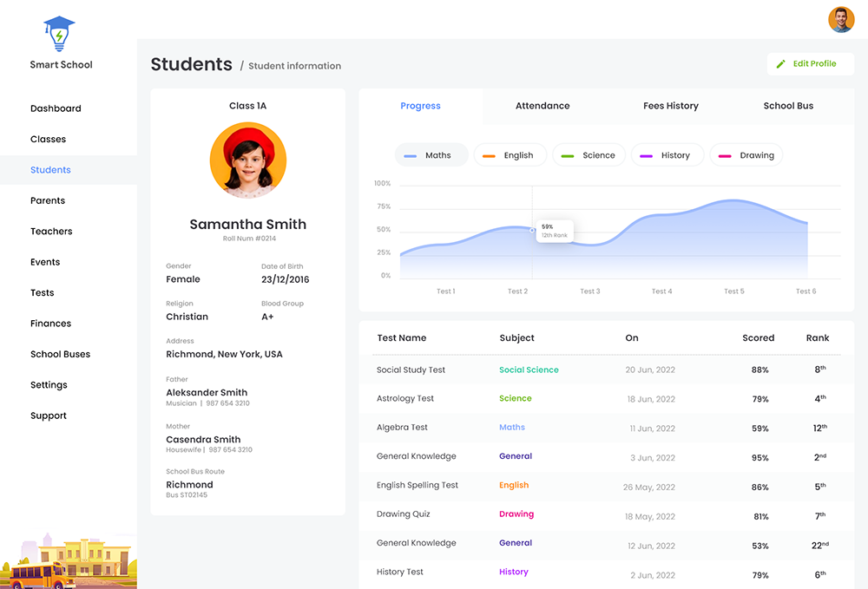Toggle the Maths series on the chart
Screen dimensions: 868x589
click(431, 154)
